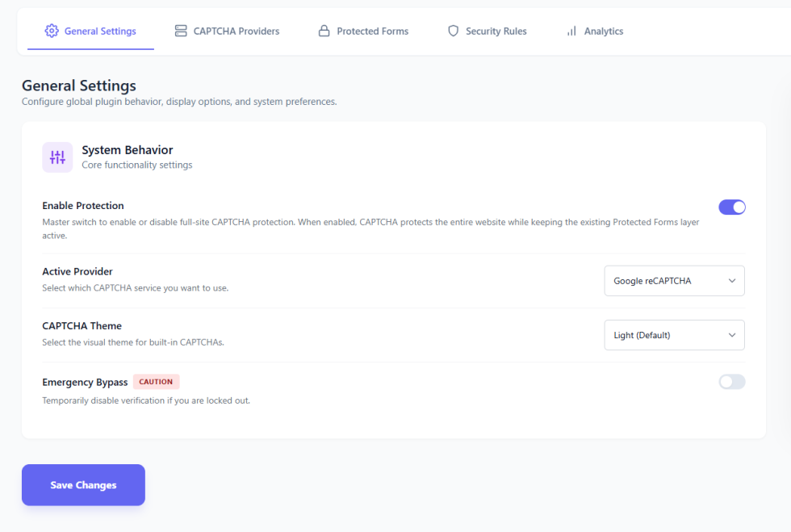Viewport: 791px width, 532px height.
Task: Switch to the CAPTCHA Providers tab
Action: coord(236,31)
